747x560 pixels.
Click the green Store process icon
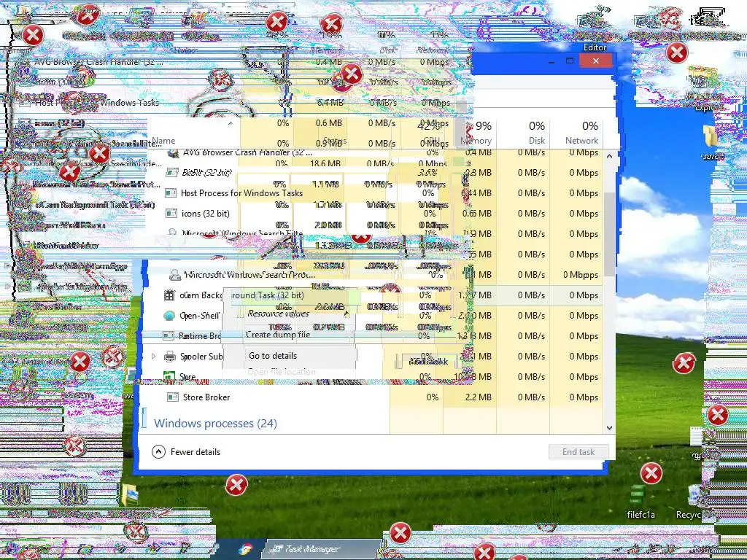pyautogui.click(x=169, y=376)
